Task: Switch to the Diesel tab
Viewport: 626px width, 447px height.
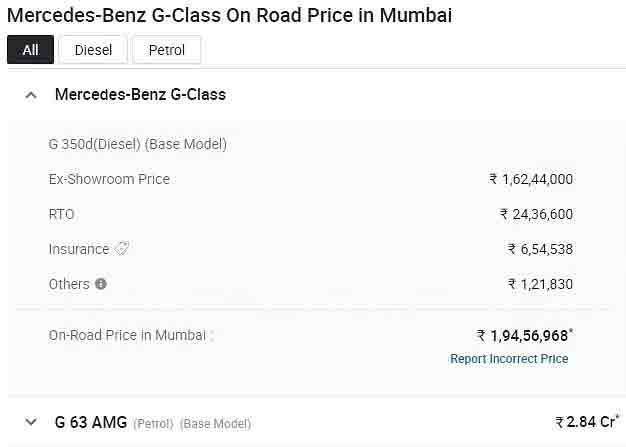Action: tap(93, 50)
